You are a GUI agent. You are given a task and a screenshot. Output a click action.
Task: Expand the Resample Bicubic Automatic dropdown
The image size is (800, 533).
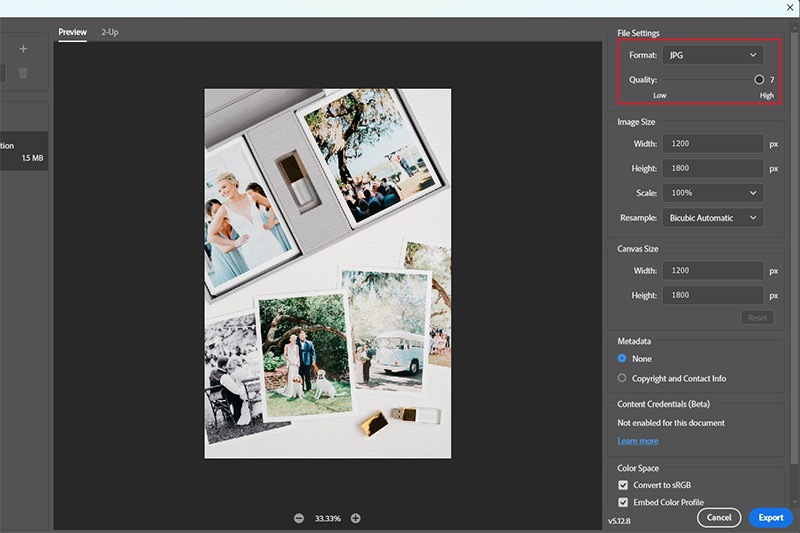[x=712, y=218]
